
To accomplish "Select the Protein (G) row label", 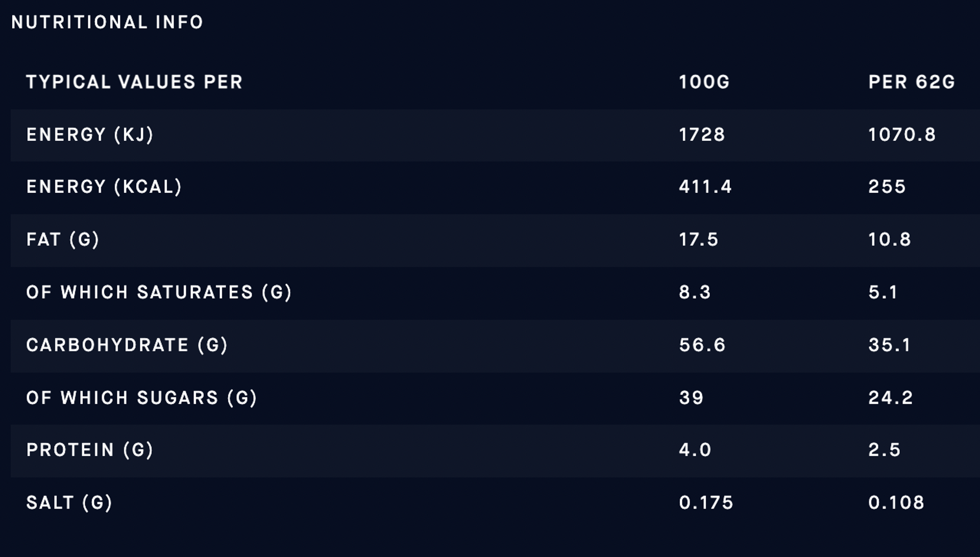I will tap(90, 450).
